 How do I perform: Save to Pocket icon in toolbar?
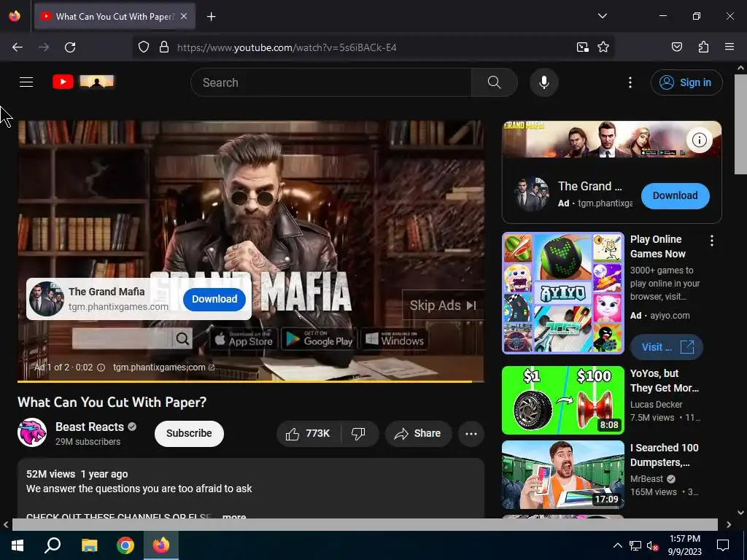(676, 47)
